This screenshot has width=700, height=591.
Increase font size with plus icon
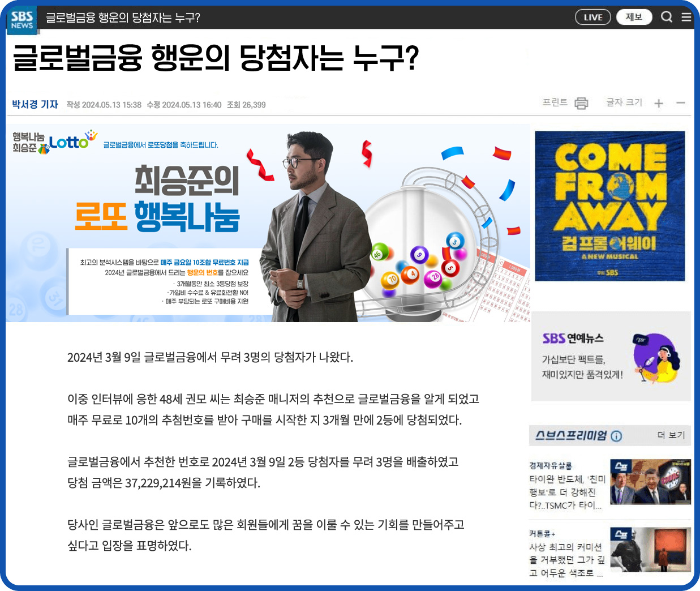tap(659, 103)
